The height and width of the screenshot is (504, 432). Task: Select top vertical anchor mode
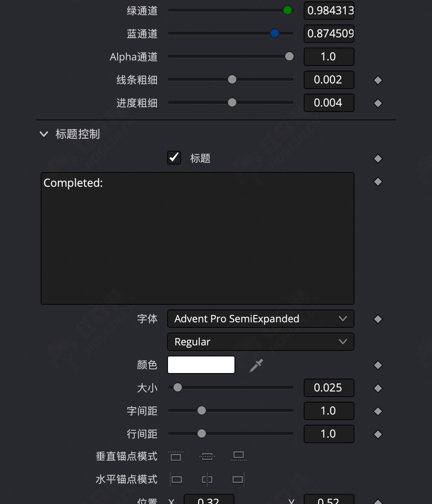176,457
